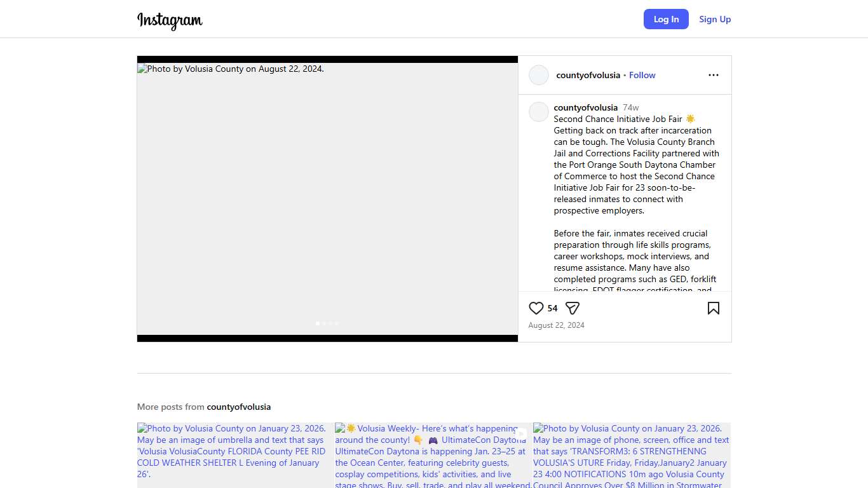Viewport: 868px width, 488px height.
Task: Open countyofvolusia username in post header
Action: tap(588, 75)
